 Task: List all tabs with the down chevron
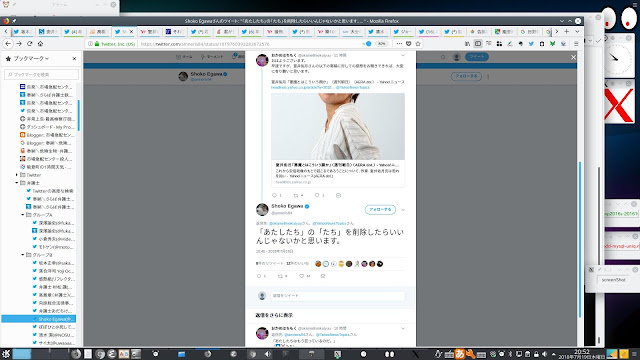[577, 31]
